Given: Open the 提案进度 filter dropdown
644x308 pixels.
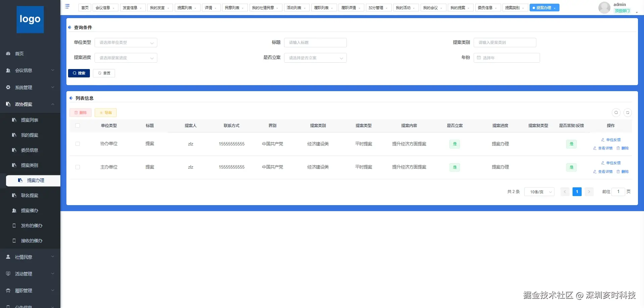Looking at the screenshot, I should (x=126, y=58).
